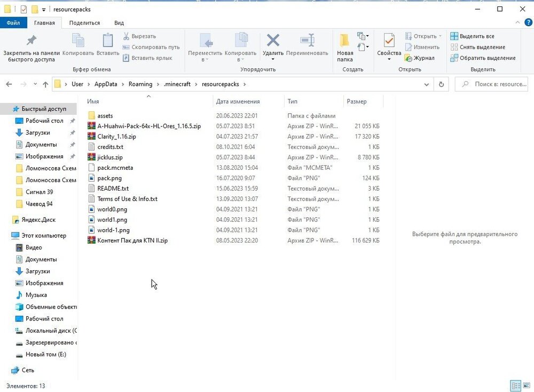Expand the address bar history dropdown
The width and height of the screenshot is (534, 392).
pos(426,84)
